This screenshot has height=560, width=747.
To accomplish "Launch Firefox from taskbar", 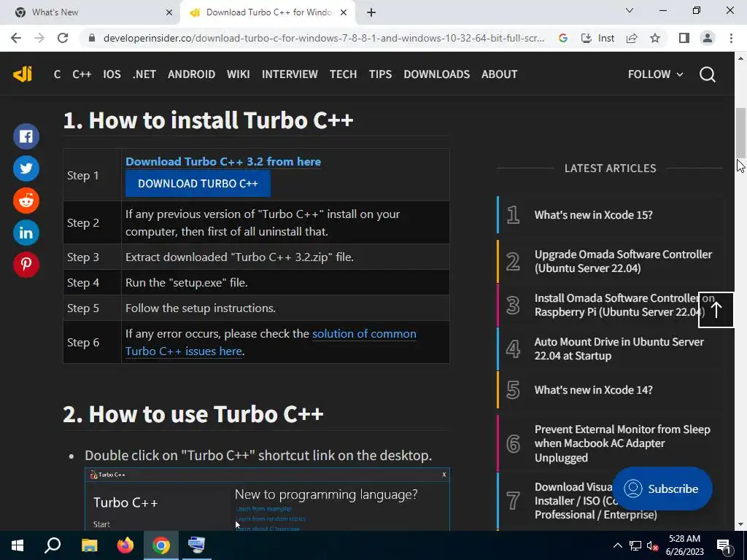I will tap(125, 545).
